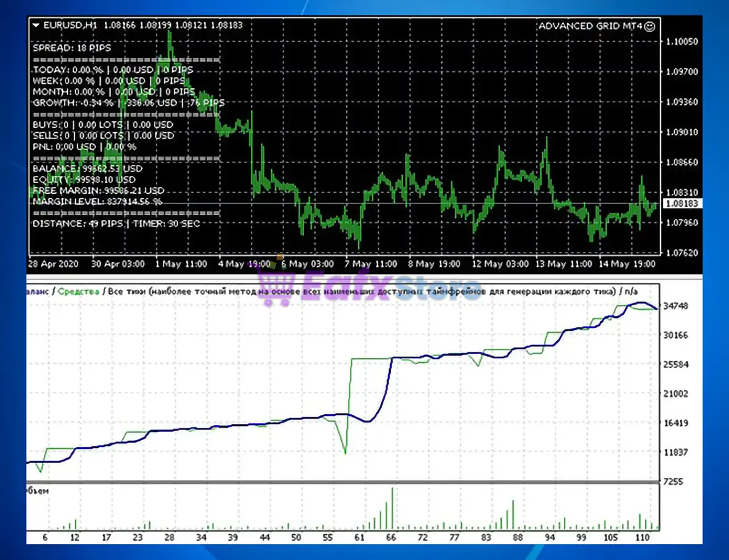The image size is (729, 560).
Task: Click the shopping cart icon in watermark
Action: coord(274,283)
